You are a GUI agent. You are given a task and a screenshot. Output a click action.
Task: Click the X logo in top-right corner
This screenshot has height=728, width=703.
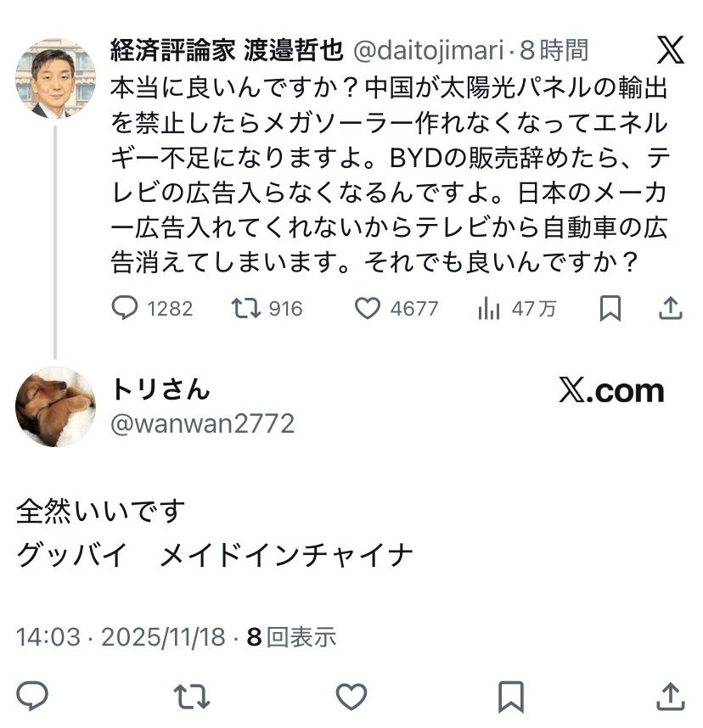coord(670,51)
